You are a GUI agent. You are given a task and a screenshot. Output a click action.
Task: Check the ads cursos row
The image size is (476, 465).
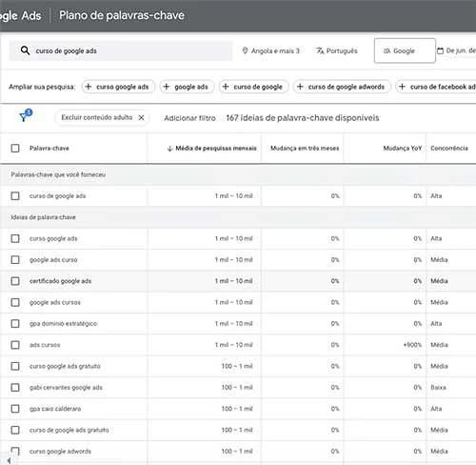click(15, 345)
